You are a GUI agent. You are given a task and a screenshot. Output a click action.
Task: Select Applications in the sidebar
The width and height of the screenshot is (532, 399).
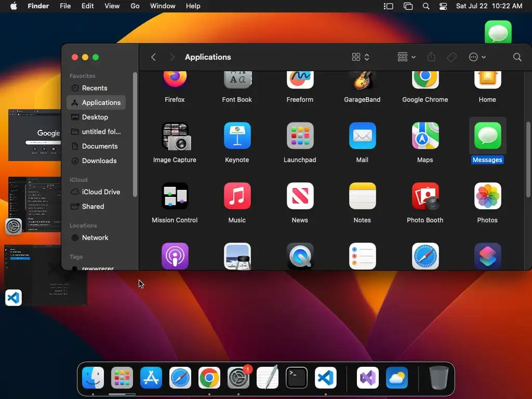[x=96, y=102]
